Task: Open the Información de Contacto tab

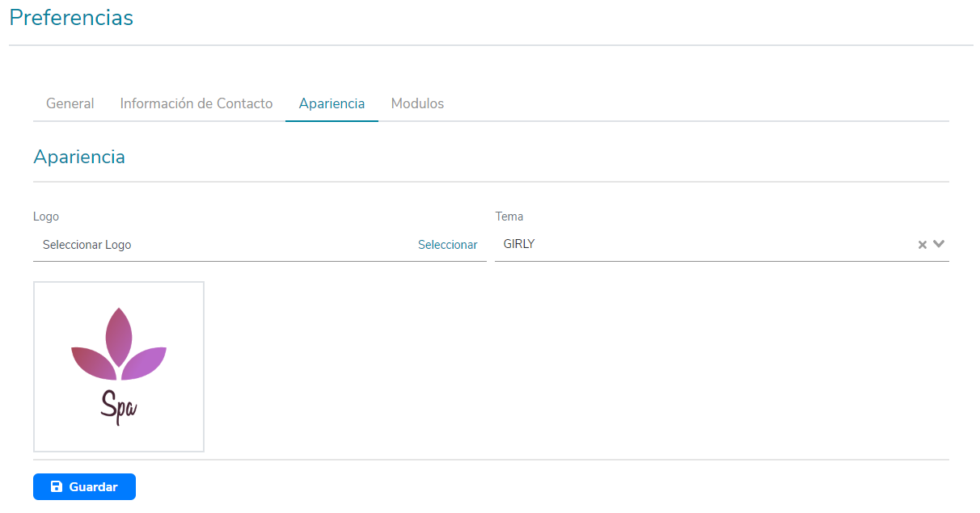Action: coord(196,103)
